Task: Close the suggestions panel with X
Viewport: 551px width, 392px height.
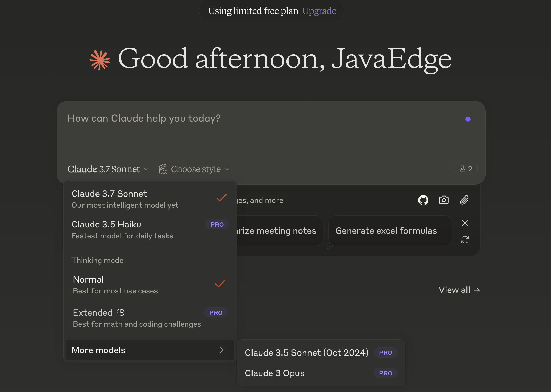Action: click(465, 223)
